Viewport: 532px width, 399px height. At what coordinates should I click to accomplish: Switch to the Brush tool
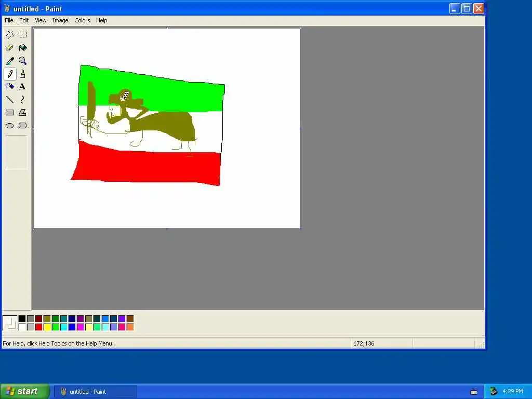[22, 74]
